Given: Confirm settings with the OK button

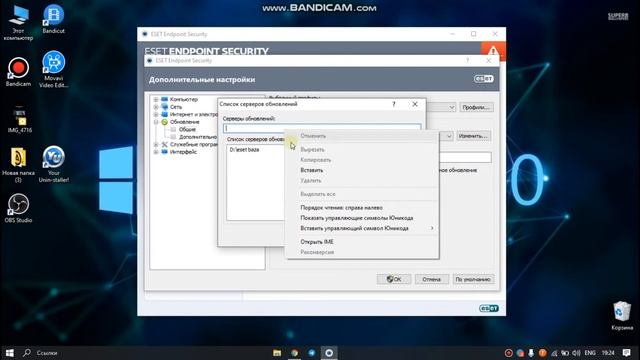Looking at the screenshot, I should (x=394, y=279).
